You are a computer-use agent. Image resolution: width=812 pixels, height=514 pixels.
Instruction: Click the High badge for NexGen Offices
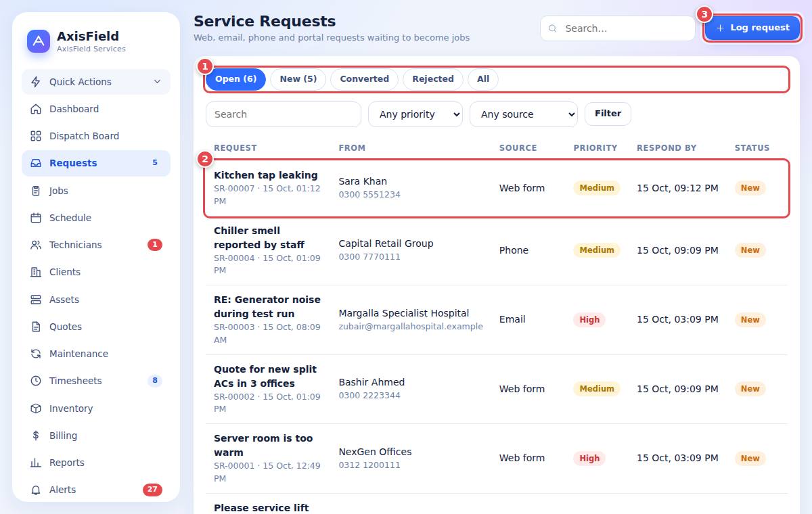[x=589, y=459]
